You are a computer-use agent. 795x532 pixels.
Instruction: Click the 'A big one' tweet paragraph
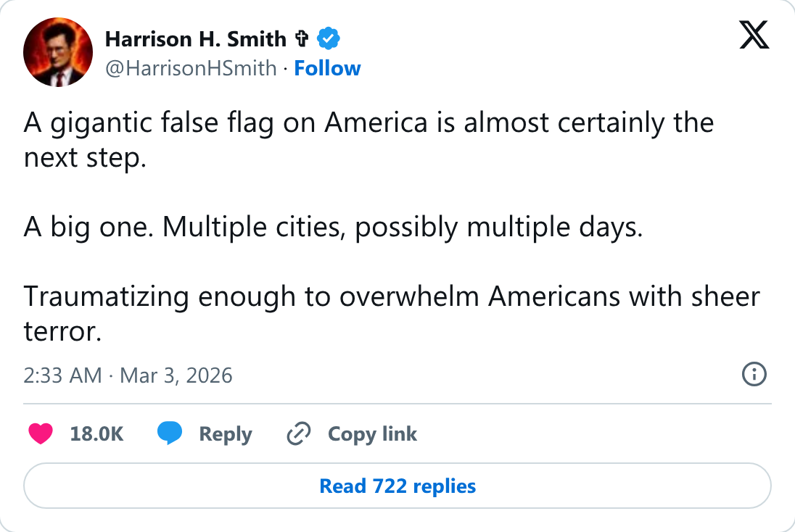(x=333, y=227)
